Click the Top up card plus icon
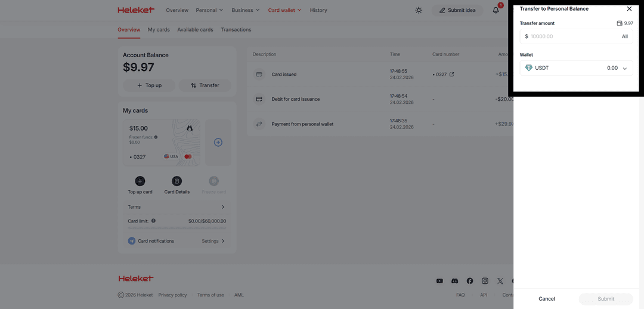 140,181
